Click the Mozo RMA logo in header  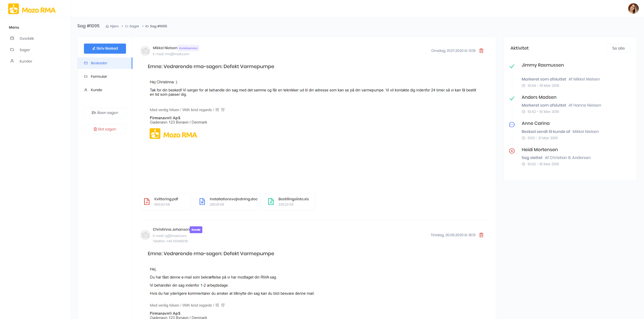pos(32,9)
